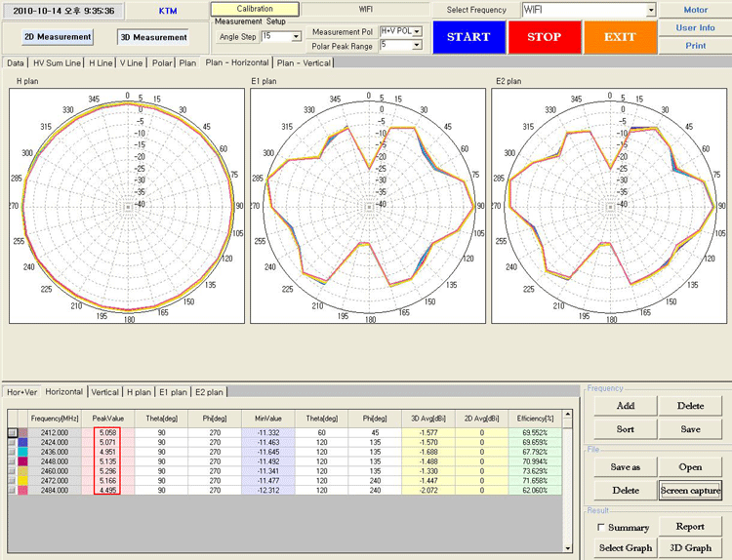Click the PeakValue column header
Screen dimensions: 732x560
[x=107, y=419]
